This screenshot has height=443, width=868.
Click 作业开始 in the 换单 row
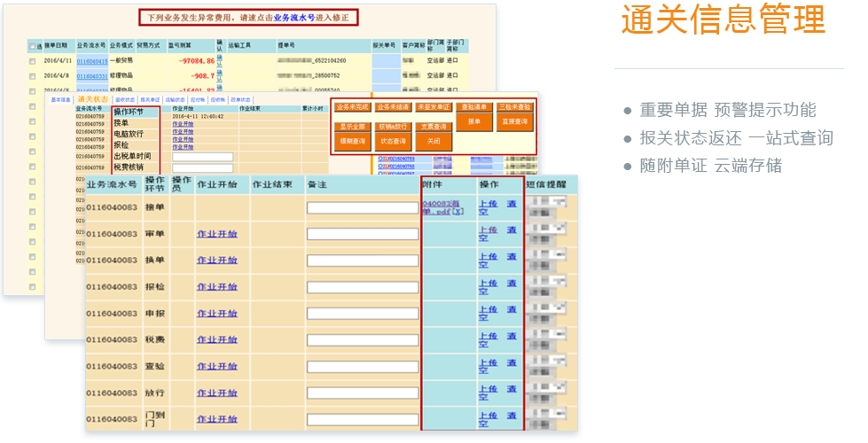pyautogui.click(x=217, y=260)
